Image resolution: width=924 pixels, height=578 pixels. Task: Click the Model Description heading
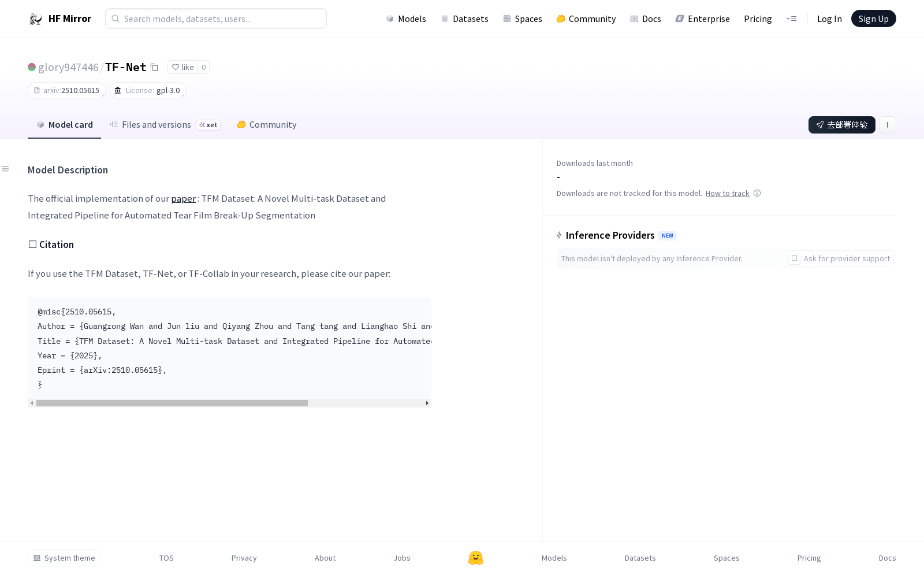(68, 170)
